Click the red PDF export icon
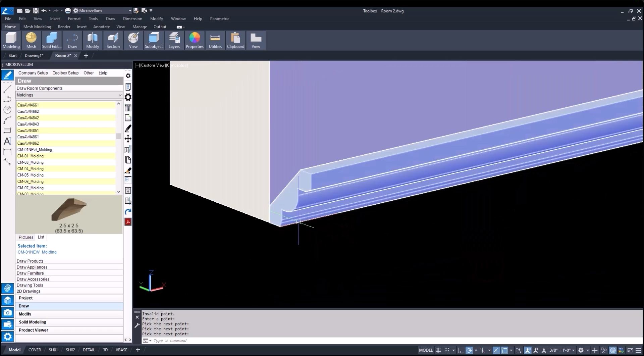Screen dimensions: 644x356 pos(128,222)
